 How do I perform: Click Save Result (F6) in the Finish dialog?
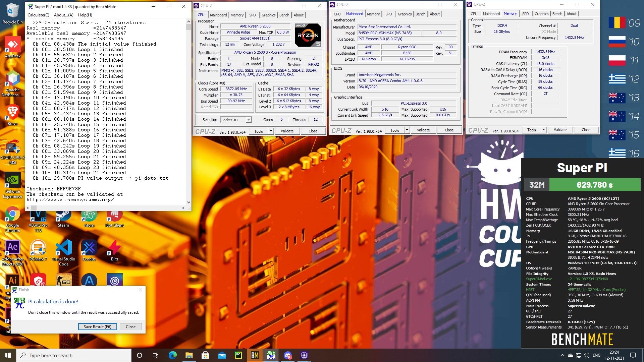(97, 326)
